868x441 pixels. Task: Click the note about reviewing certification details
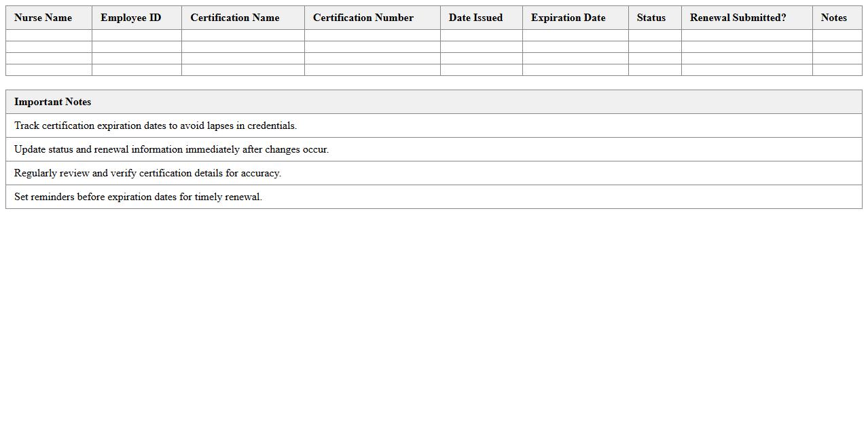pyautogui.click(x=147, y=173)
